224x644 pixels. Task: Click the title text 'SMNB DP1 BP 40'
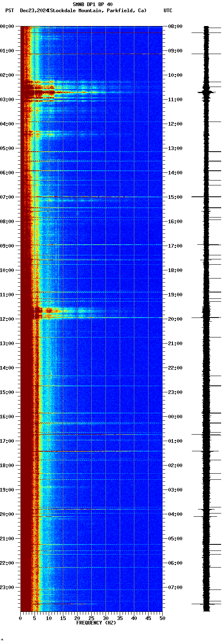93,4
